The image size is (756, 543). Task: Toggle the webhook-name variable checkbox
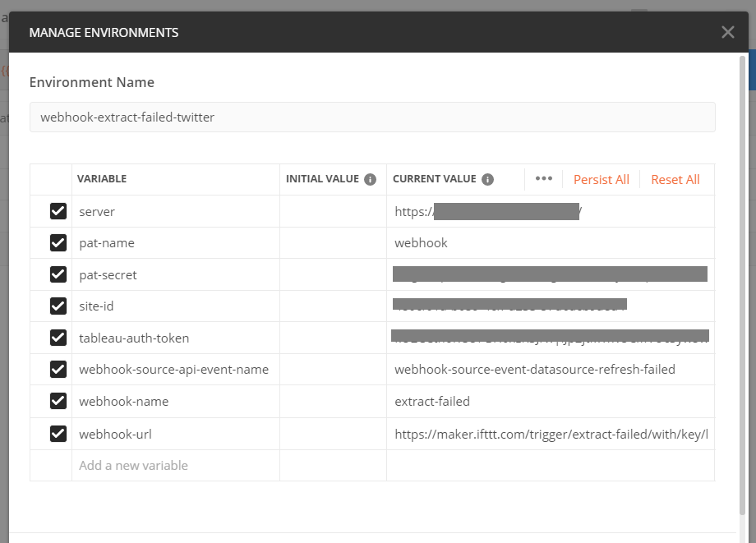pos(58,402)
